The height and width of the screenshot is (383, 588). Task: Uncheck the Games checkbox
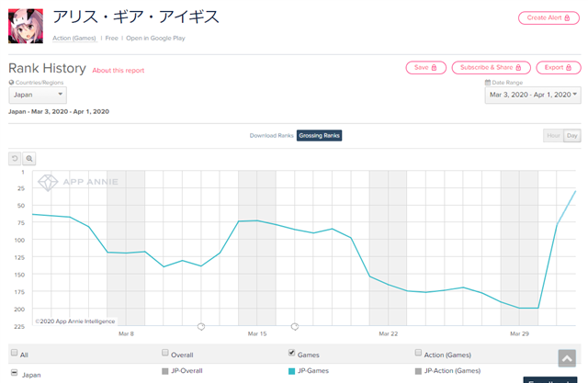point(291,353)
